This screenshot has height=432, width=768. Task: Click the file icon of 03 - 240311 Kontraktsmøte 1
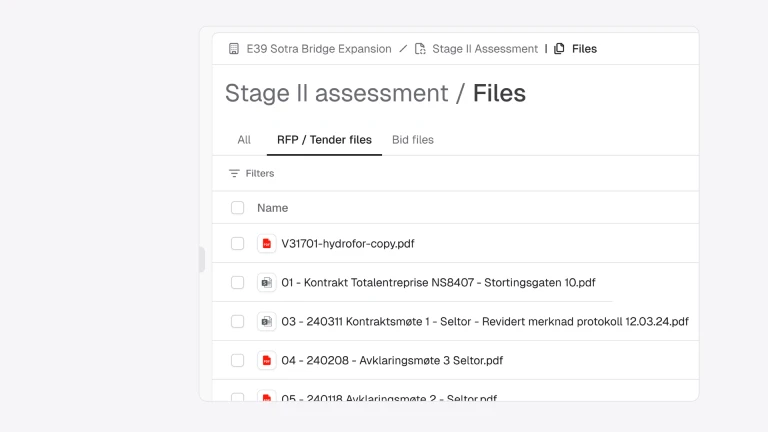coord(266,322)
